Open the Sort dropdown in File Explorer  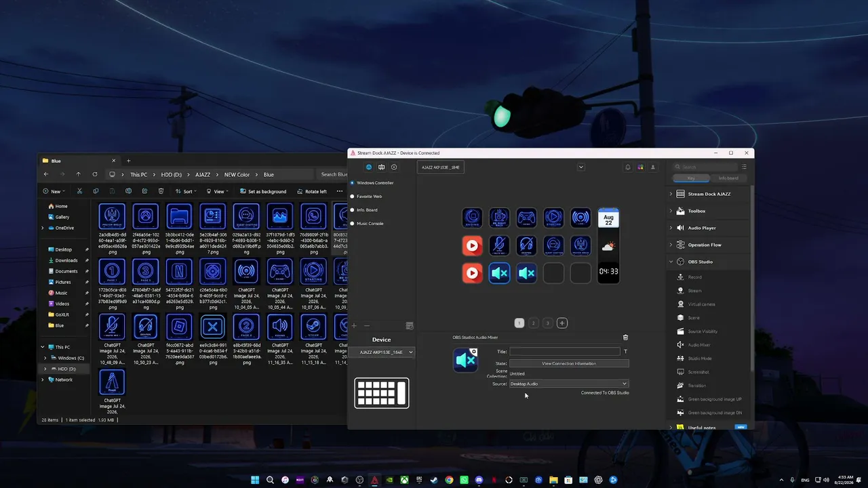coord(186,191)
